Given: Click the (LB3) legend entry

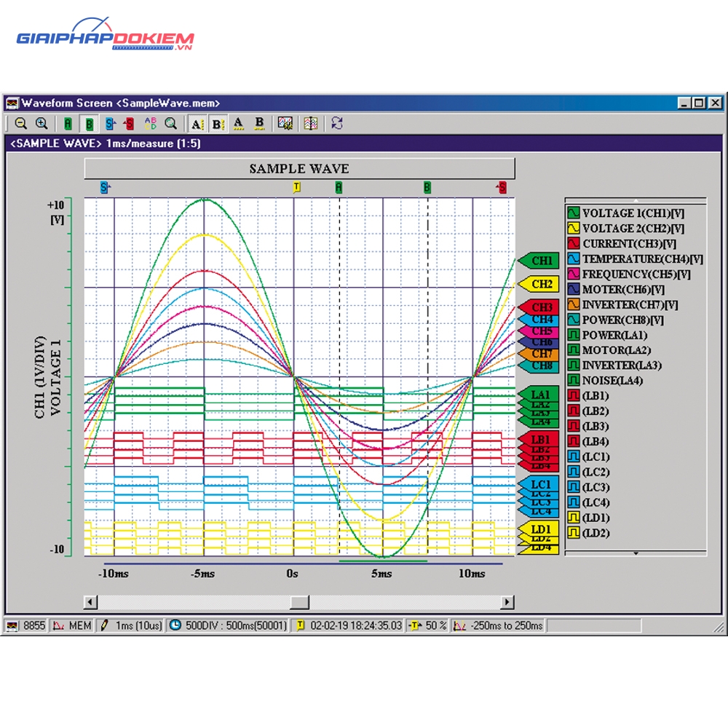Looking at the screenshot, I should pyautogui.click(x=588, y=426).
